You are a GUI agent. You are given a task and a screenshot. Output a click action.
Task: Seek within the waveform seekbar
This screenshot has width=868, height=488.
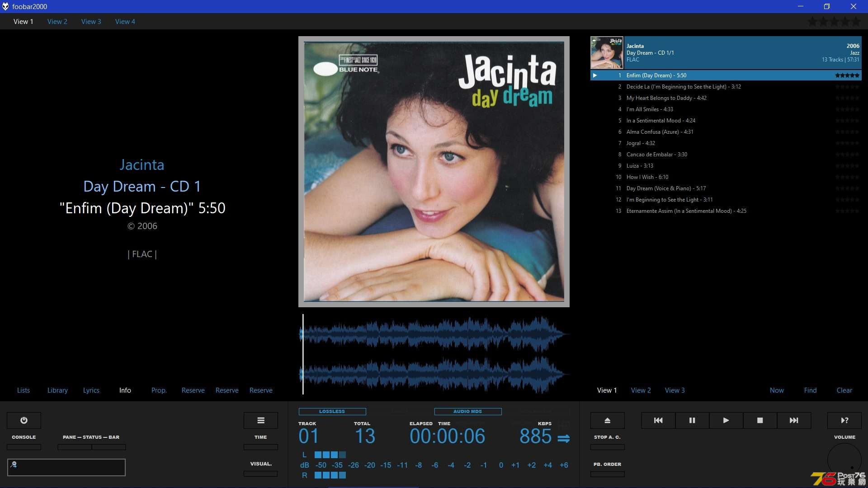tap(434, 354)
